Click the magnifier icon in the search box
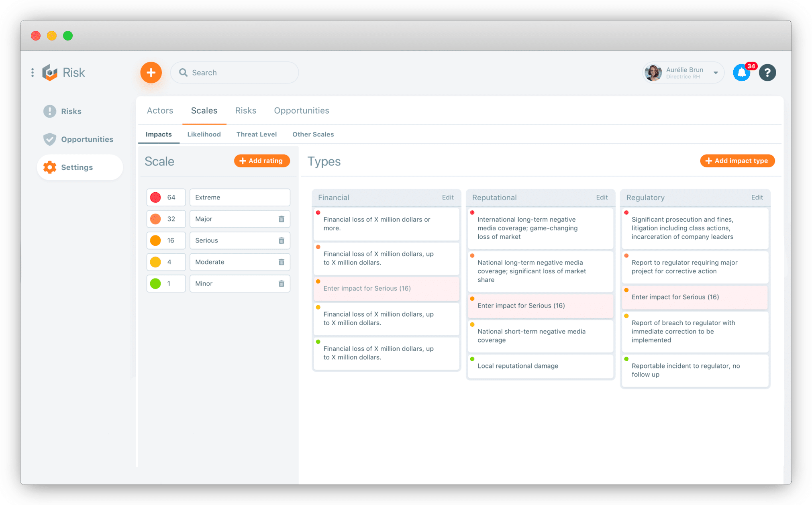812x505 pixels. [x=183, y=73]
